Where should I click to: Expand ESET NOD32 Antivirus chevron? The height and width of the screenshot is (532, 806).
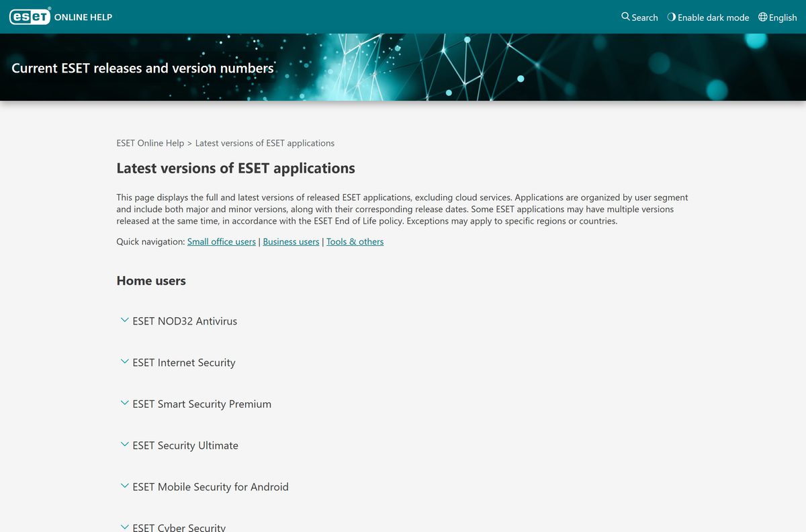124,320
